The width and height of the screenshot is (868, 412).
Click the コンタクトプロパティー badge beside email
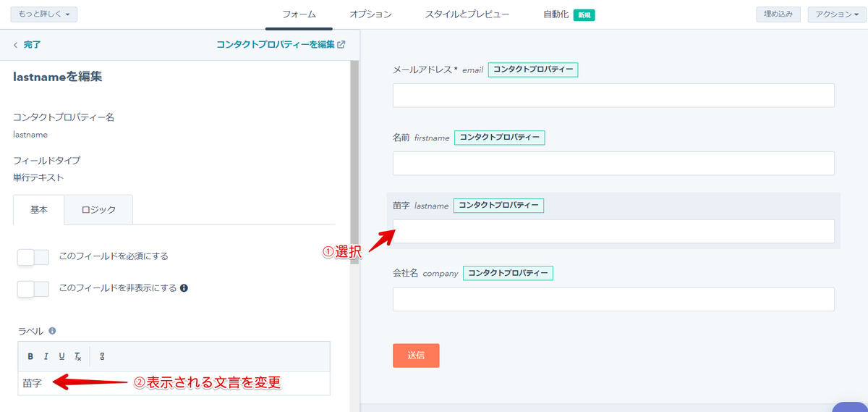(533, 70)
